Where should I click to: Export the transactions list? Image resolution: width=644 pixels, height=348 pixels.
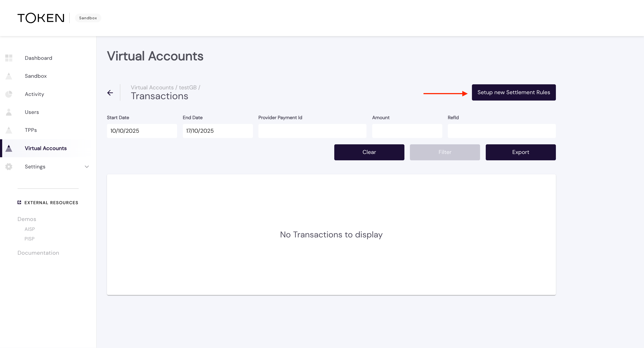pos(521,152)
